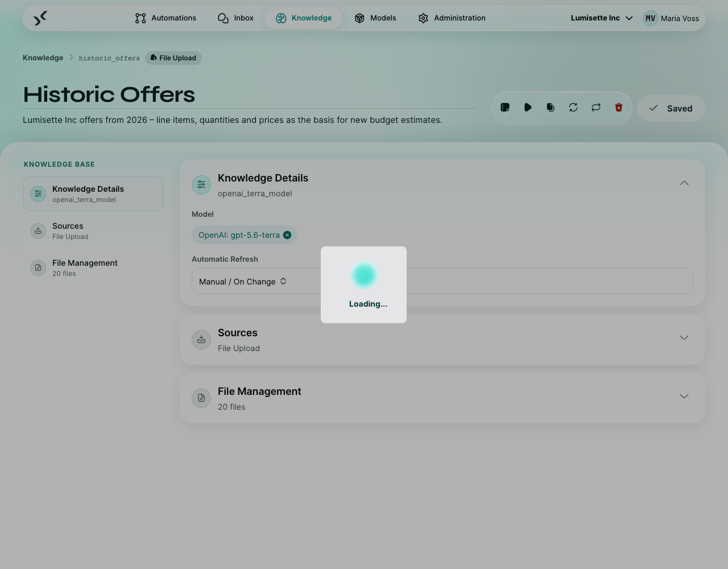Click the refresh circular arrows icon
The width and height of the screenshot is (728, 569).
573,108
